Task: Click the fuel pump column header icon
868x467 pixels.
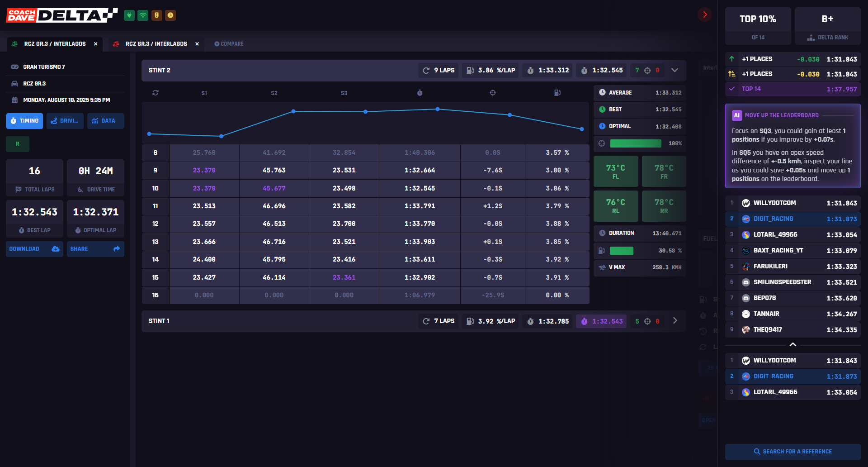Action: point(557,93)
